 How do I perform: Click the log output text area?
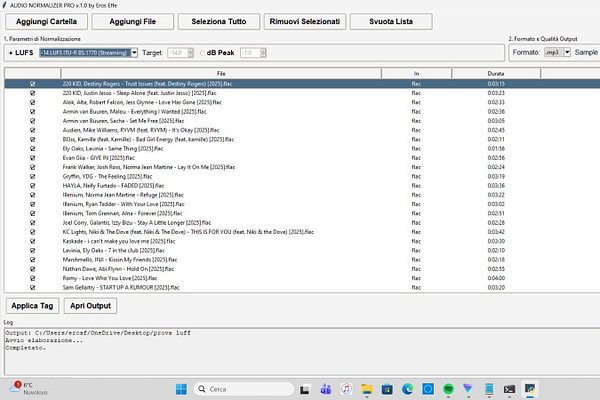tap(302, 351)
